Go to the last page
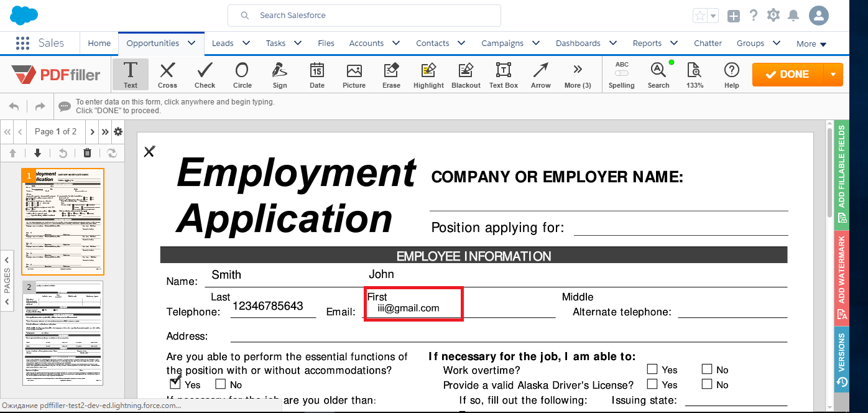Screen dimensions: 868x413 tap(105, 132)
